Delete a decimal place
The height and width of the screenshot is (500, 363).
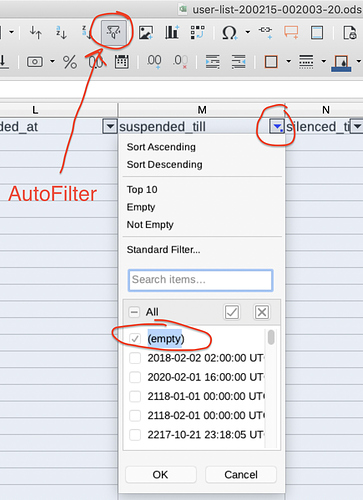(x=180, y=62)
